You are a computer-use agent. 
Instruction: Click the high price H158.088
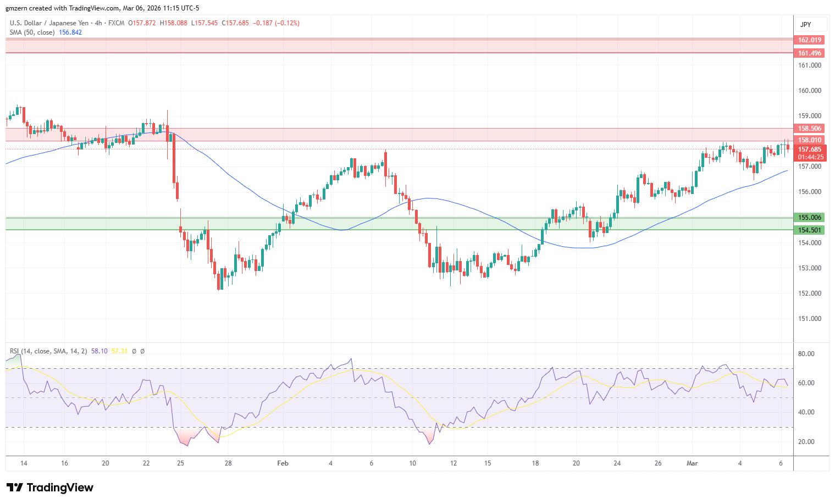click(x=174, y=23)
